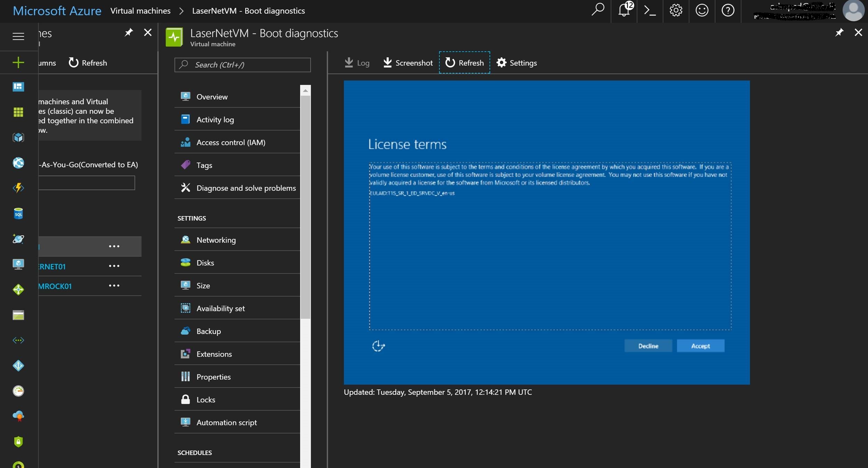Open Access control (IAM)
The image size is (868, 468).
click(237, 142)
